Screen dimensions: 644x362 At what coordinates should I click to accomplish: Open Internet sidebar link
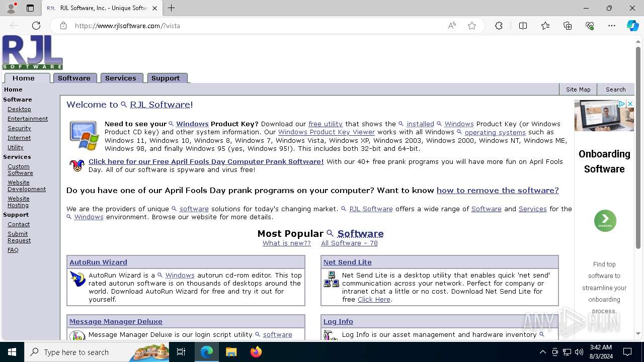(19, 138)
